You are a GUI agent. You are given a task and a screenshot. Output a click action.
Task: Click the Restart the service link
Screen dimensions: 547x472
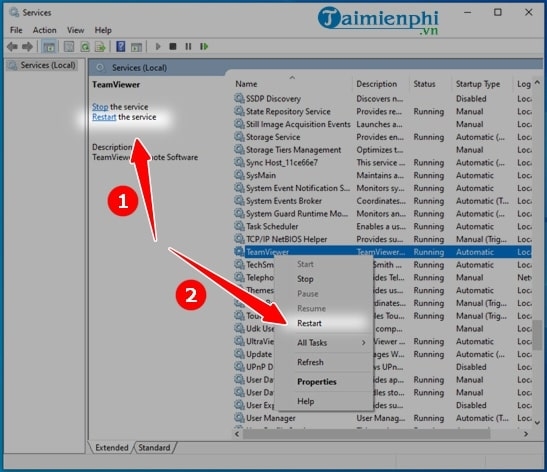tap(104, 117)
